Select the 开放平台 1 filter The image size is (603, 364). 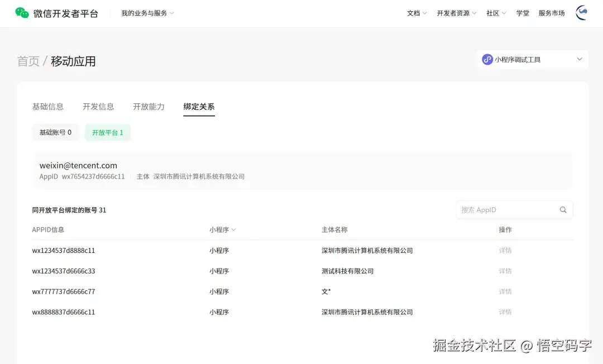108,132
